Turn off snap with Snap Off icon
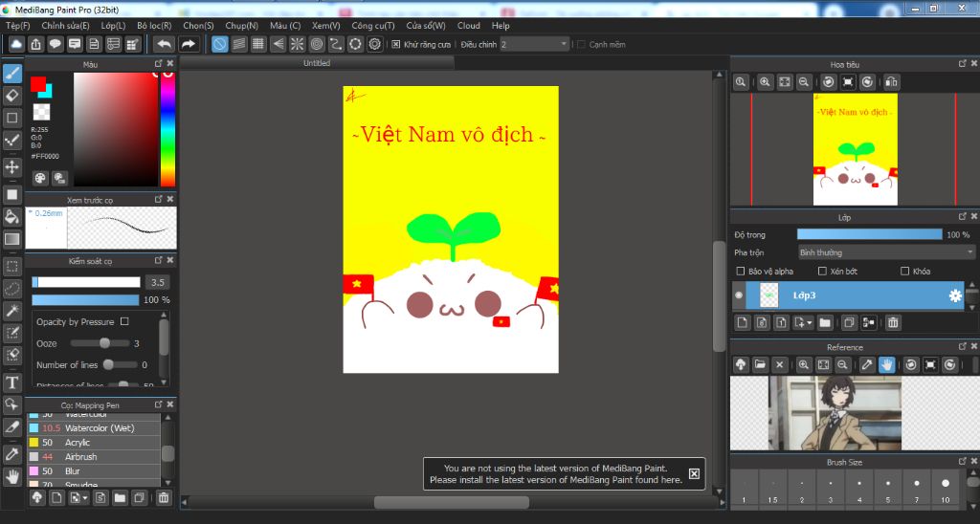 pos(219,44)
